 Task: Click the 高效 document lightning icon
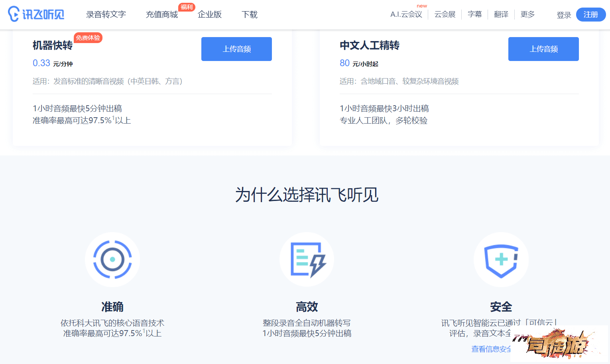[307, 260]
